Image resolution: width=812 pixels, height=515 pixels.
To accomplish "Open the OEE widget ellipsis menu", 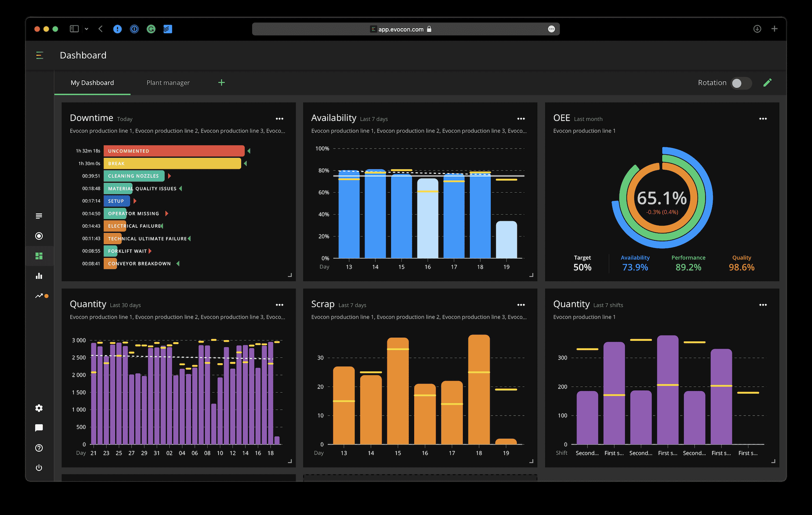I will [x=763, y=118].
